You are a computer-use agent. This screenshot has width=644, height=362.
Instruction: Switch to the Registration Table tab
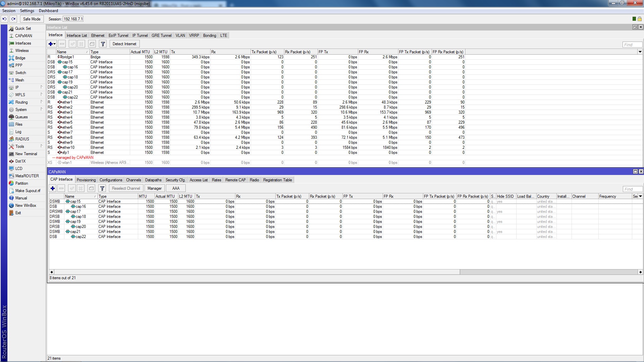[277, 180]
